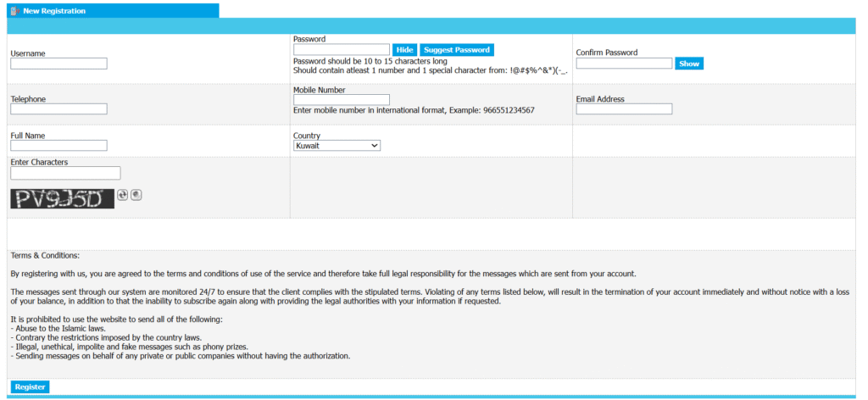868x400 pixels.
Task: Click the Mobile Number field
Action: click(x=341, y=100)
